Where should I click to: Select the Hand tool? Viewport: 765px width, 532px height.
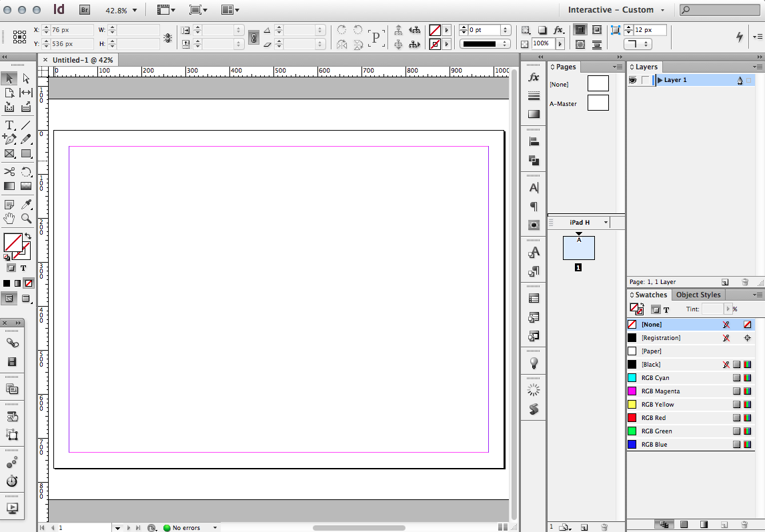point(9,219)
